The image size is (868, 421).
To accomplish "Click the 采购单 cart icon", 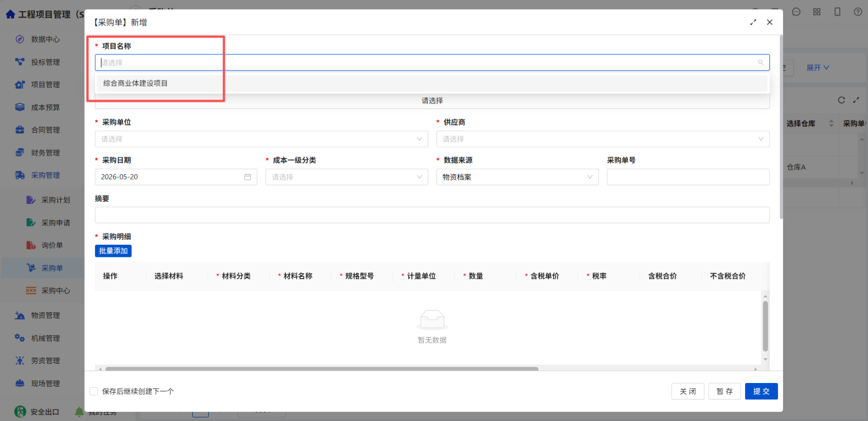I will 31,268.
